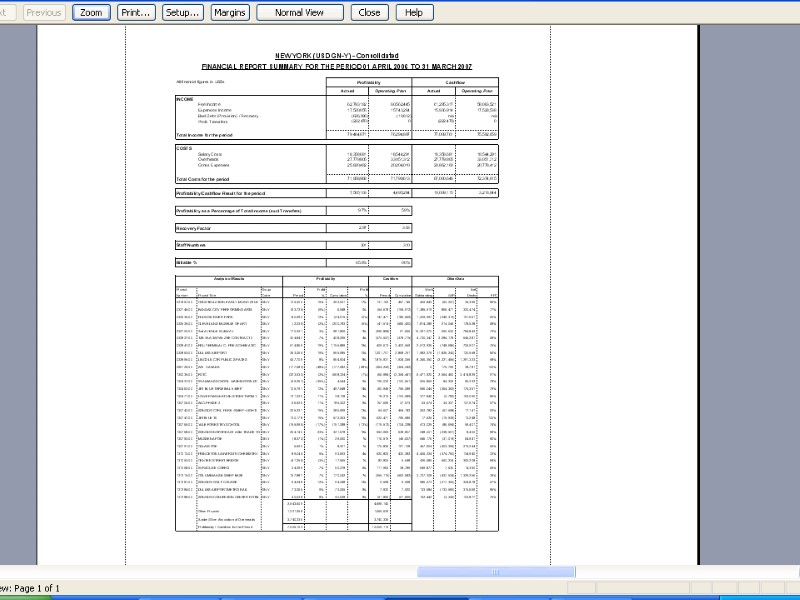Click the 'Profitability as a Percentage' row label
Image resolution: width=800 pixels, height=600 pixels.
click(239, 211)
